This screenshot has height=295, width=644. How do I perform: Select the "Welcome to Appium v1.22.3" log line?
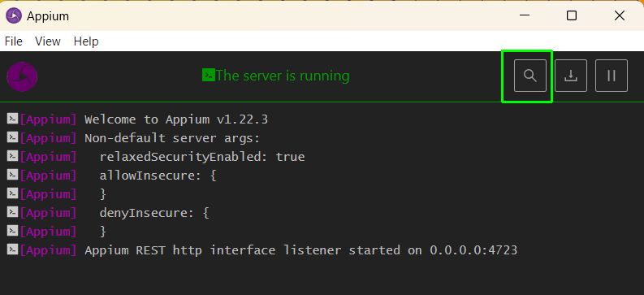[176, 119]
